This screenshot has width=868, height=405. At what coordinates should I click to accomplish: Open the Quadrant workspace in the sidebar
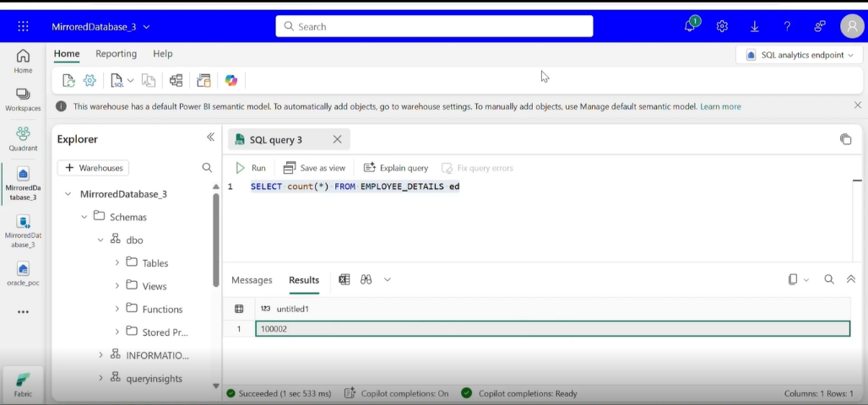(x=23, y=139)
